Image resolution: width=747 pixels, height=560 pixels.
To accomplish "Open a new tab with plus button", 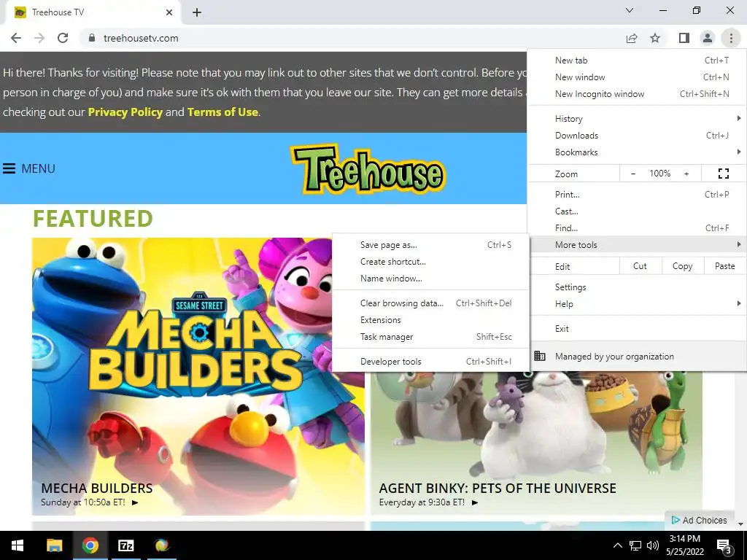I will [x=197, y=12].
